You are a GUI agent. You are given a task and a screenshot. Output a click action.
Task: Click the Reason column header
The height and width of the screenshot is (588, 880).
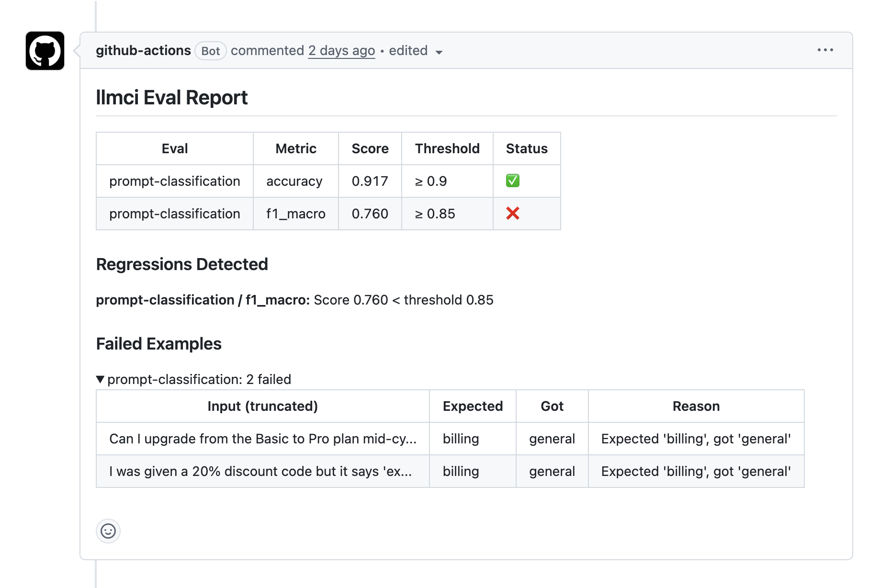tap(696, 406)
